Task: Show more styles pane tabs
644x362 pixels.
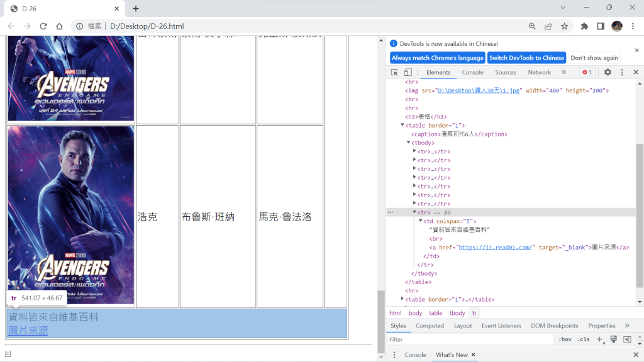Action: point(627,326)
